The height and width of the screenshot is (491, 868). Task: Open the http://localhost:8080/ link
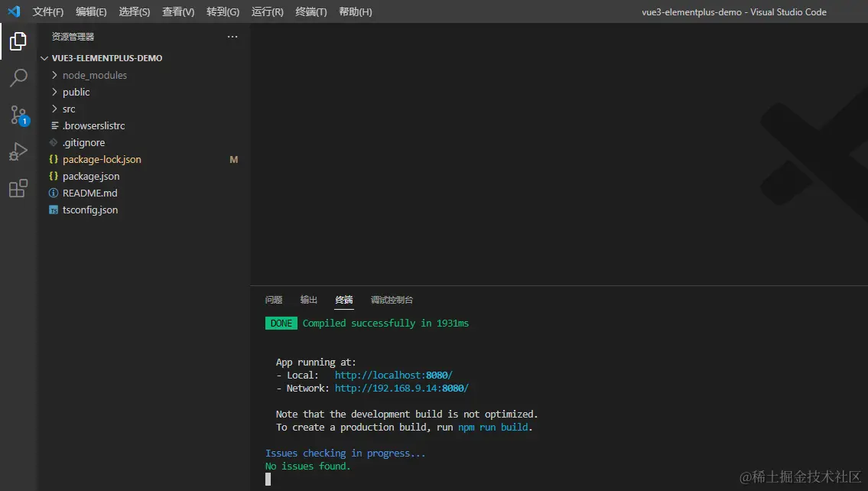coord(394,376)
